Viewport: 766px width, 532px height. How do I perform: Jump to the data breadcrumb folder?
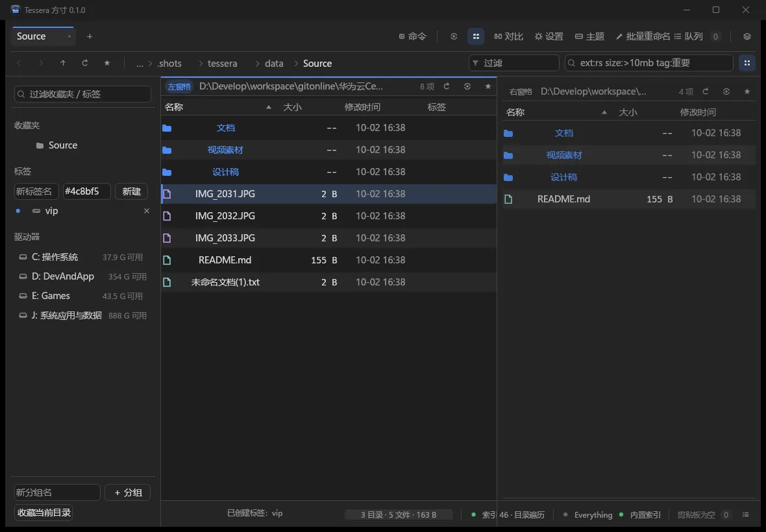coord(274,64)
